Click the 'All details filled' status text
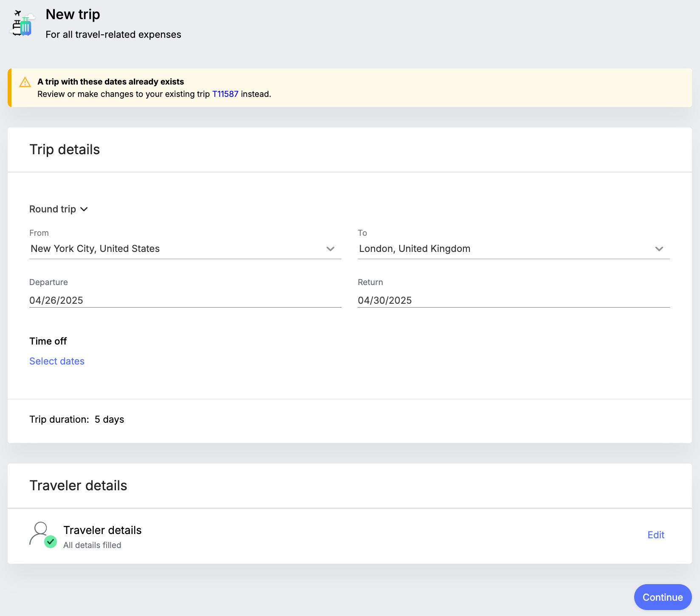Viewport: 700px width, 616px height. [92, 545]
